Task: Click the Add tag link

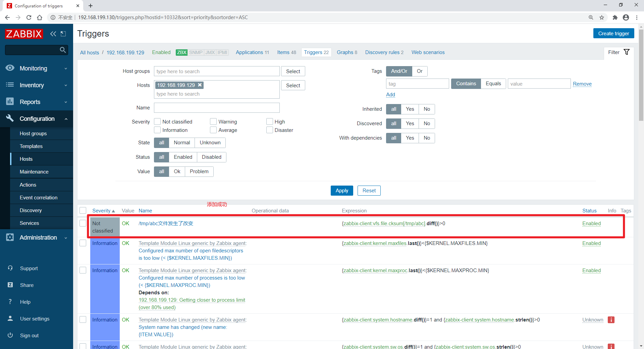Action: click(390, 95)
